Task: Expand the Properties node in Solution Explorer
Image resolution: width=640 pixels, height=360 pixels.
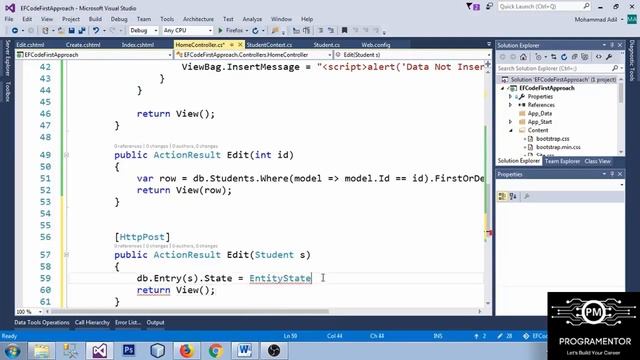Action: coord(510,97)
